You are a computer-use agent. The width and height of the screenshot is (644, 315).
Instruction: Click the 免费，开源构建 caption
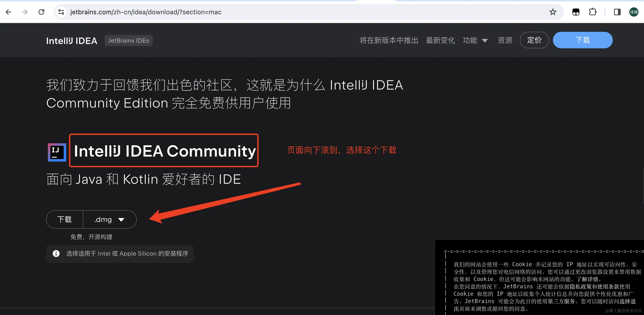tap(91, 237)
